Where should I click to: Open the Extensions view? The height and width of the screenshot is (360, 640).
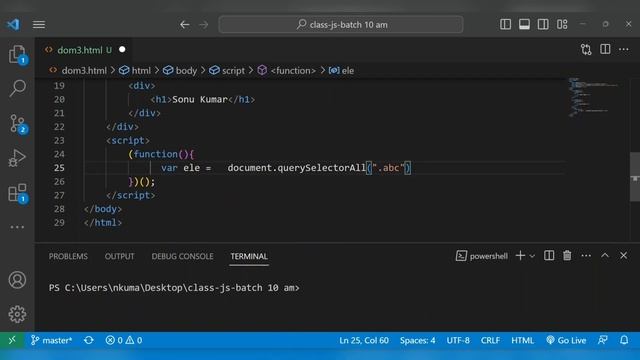pyautogui.click(x=17, y=193)
